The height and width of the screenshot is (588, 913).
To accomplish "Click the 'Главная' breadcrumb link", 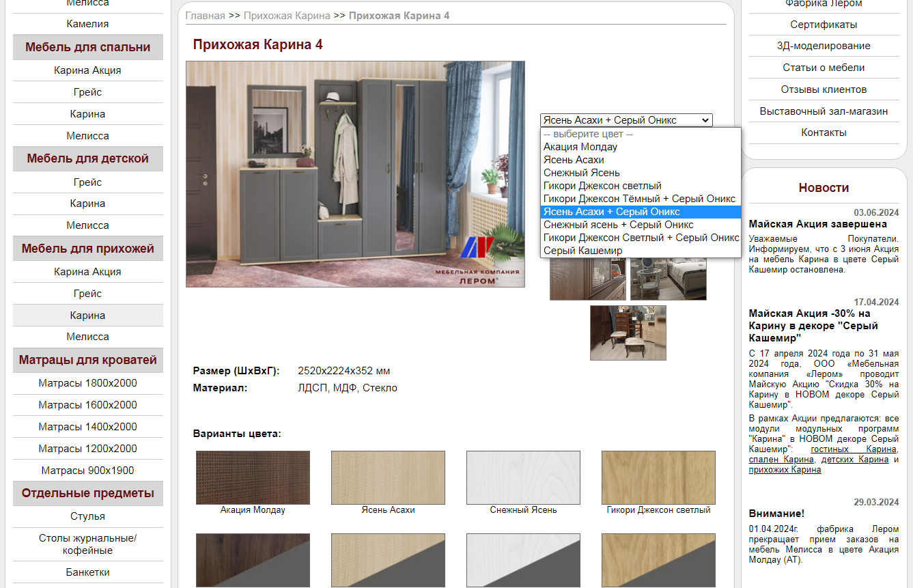I will 205,15.
